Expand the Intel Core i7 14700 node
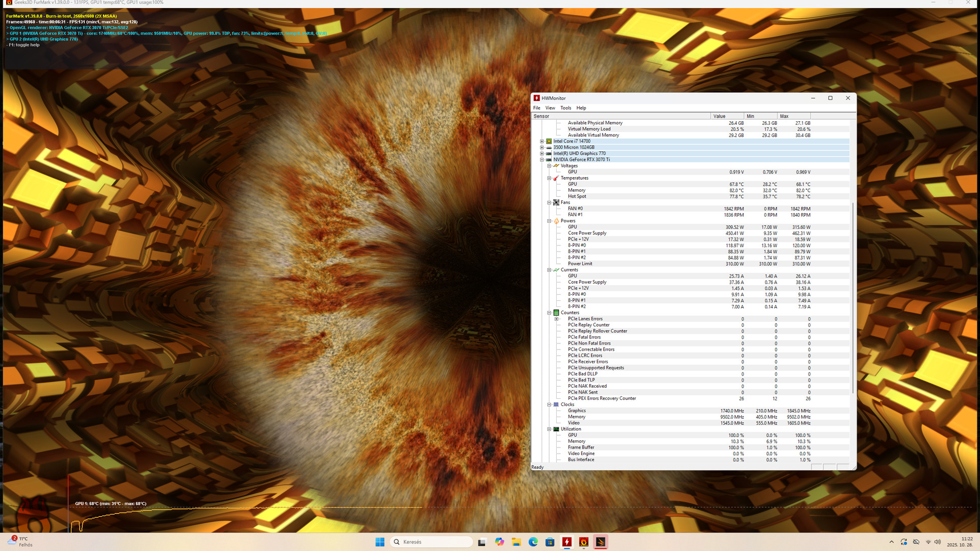The height and width of the screenshot is (551, 980). [x=542, y=142]
